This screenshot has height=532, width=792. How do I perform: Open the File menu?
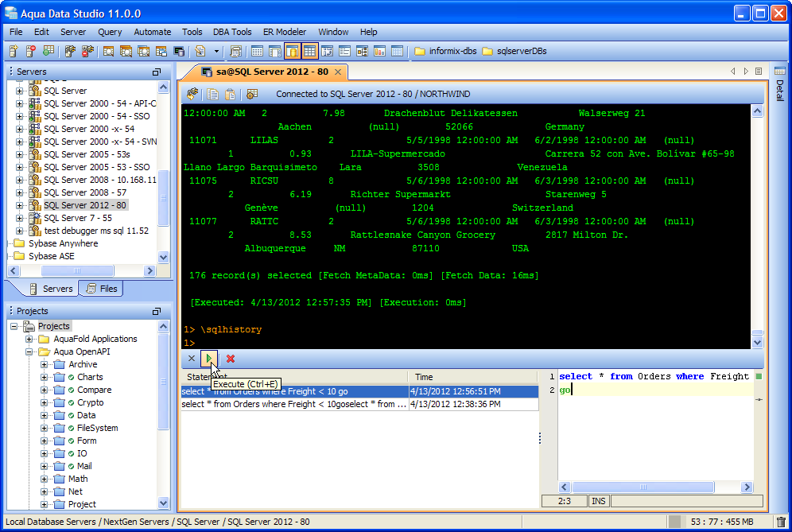tap(16, 32)
